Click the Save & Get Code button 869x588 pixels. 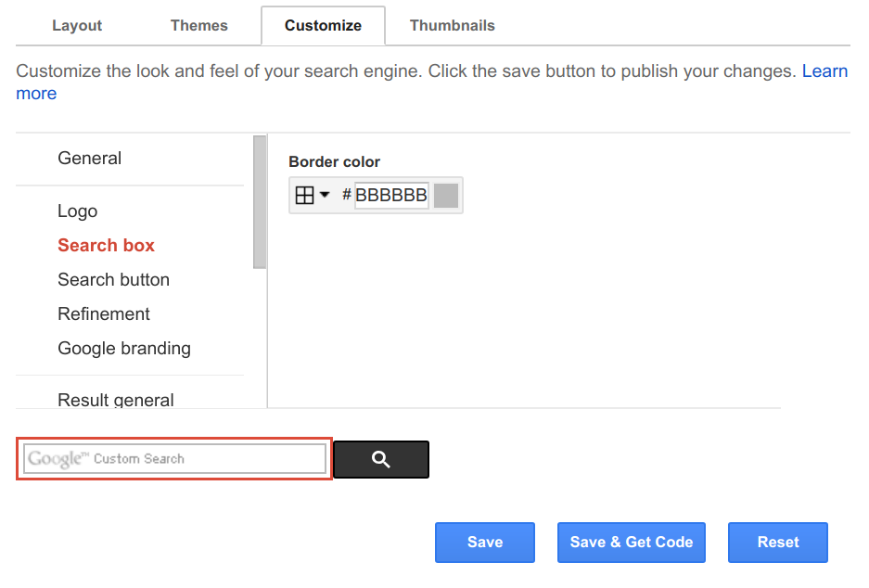click(631, 543)
